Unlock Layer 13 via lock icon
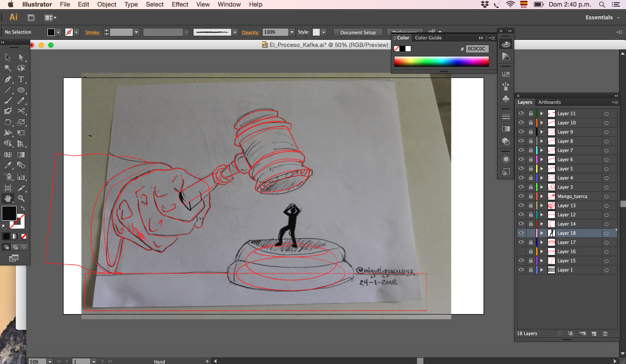626x364 pixels. [x=531, y=205]
